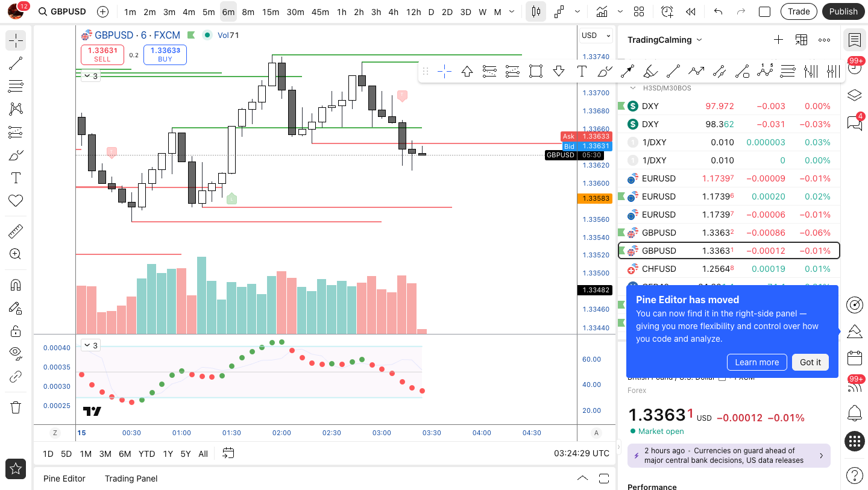Open the Watchlist panel icon on right sidebar

[x=854, y=40]
